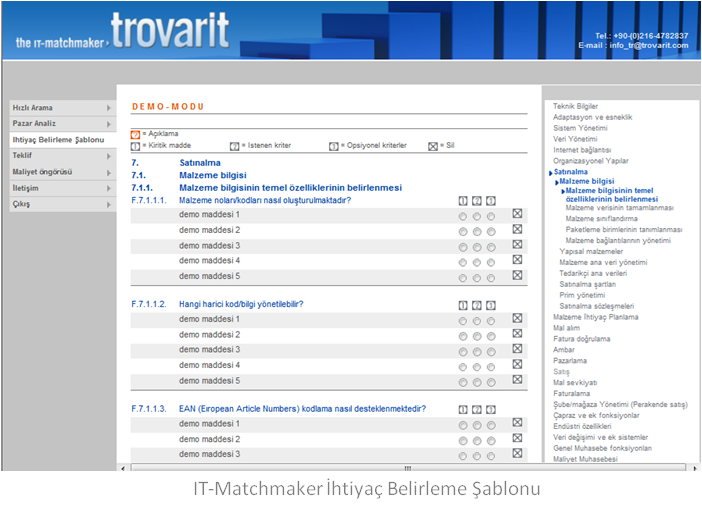Click column 3 icon for F.7.1.1.3 question

pyautogui.click(x=491, y=410)
